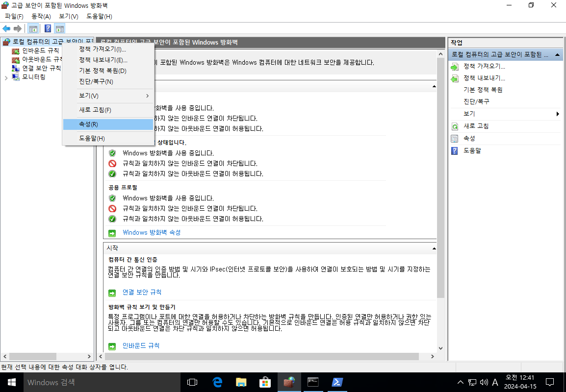The width and height of the screenshot is (566, 392).
Task: Choose 속성(R) in context menu
Action: click(108, 124)
